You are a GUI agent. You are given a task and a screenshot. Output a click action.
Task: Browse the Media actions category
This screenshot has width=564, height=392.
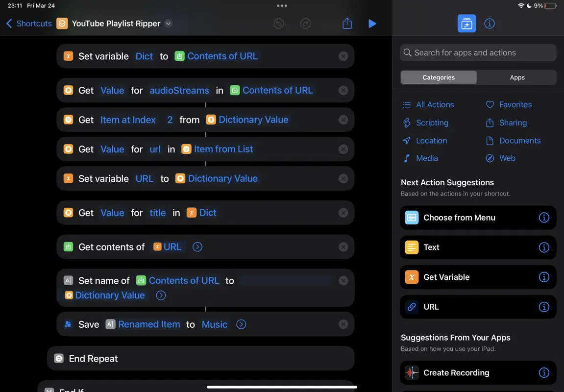tap(427, 158)
